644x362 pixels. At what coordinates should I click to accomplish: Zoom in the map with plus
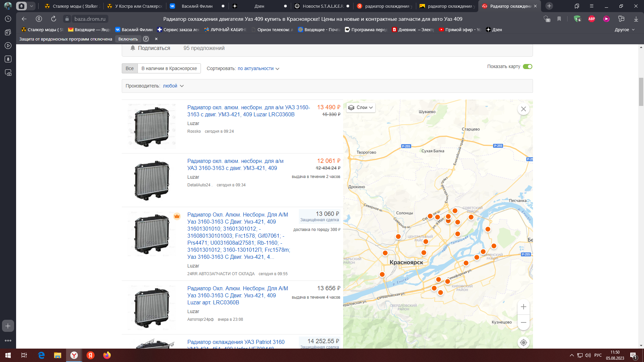(x=523, y=307)
